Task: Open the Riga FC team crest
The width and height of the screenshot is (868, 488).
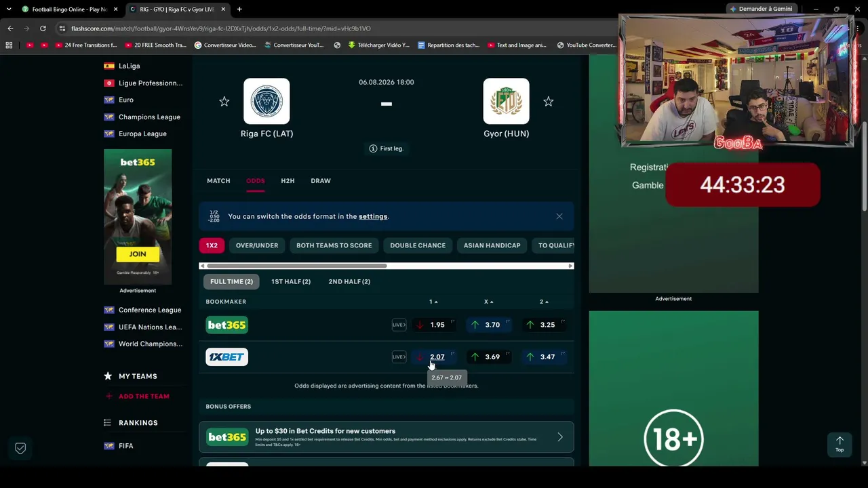Action: coord(267,101)
